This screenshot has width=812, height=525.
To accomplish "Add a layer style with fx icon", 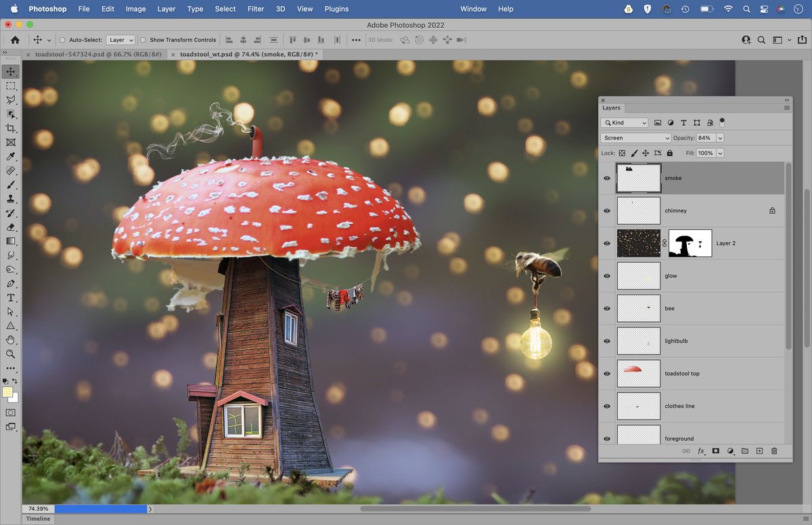I will tap(701, 451).
